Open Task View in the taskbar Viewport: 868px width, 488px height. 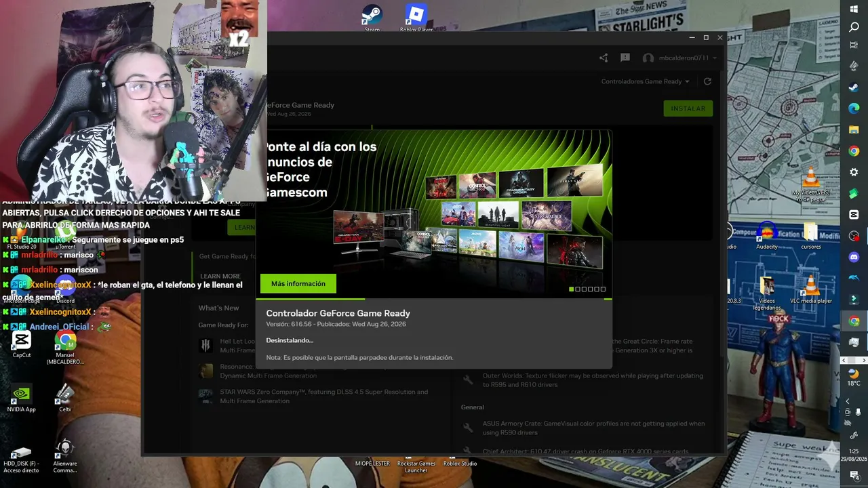tap(854, 45)
